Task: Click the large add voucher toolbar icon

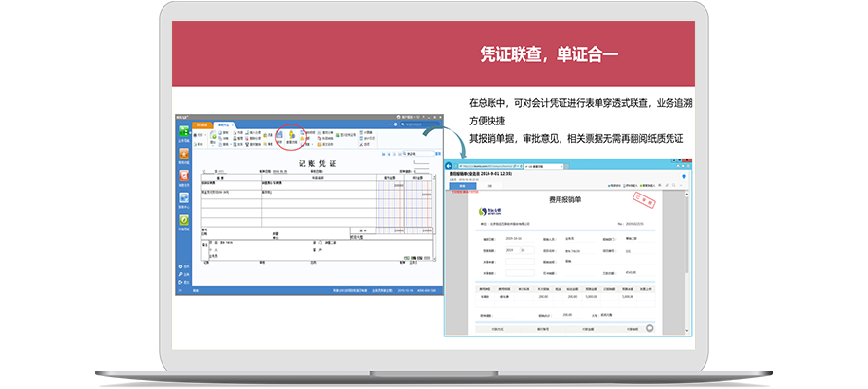Action: click(x=215, y=138)
